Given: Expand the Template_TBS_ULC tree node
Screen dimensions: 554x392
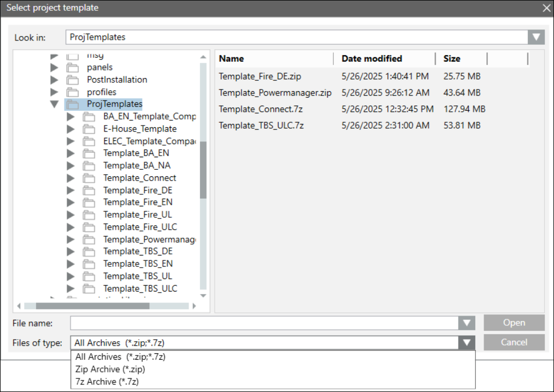Looking at the screenshot, I should pyautogui.click(x=70, y=288).
